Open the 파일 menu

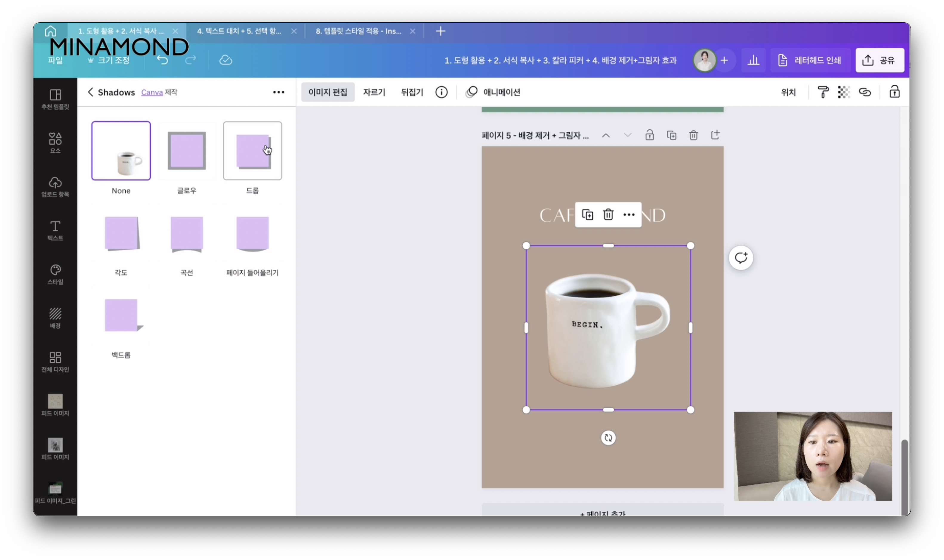(55, 60)
